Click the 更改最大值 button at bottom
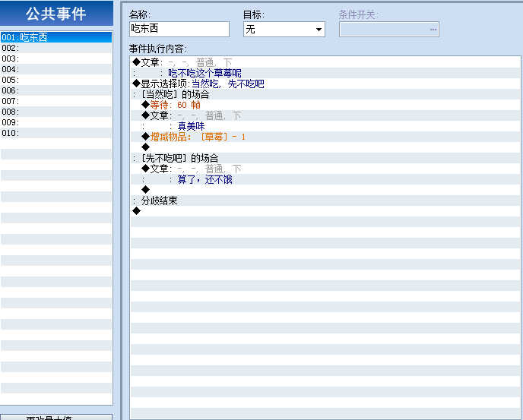 click(56, 417)
